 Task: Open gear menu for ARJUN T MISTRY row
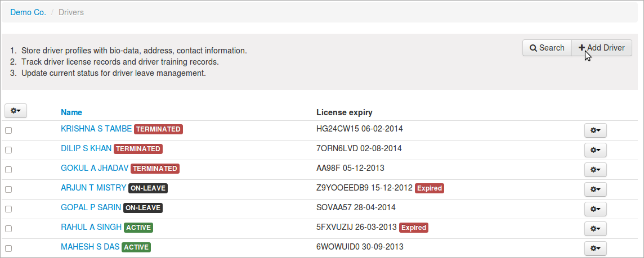pos(595,189)
